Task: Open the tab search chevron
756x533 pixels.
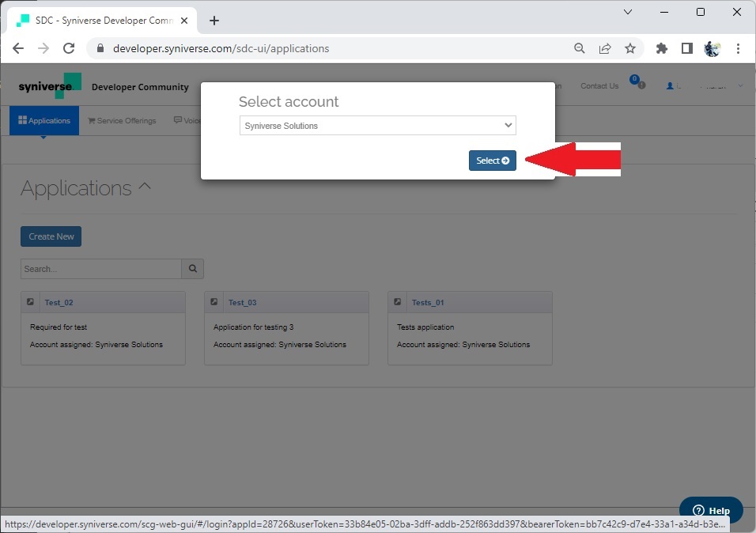Action: coord(628,12)
